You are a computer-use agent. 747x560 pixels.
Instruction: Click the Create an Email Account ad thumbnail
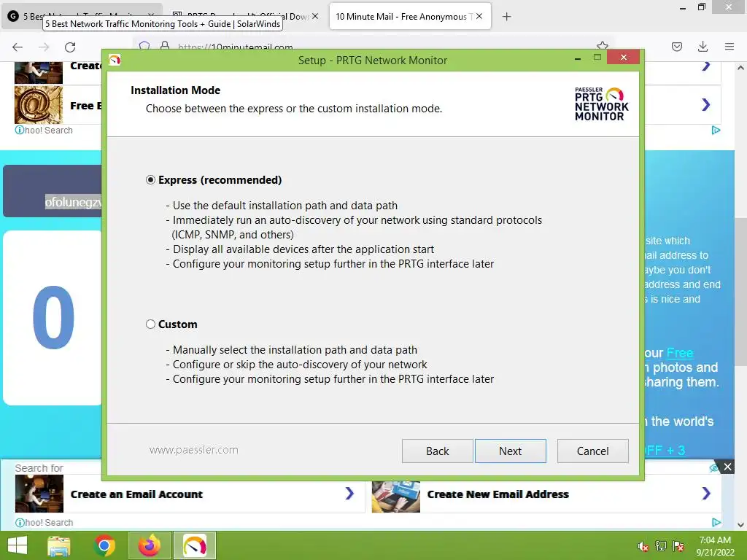point(39,494)
